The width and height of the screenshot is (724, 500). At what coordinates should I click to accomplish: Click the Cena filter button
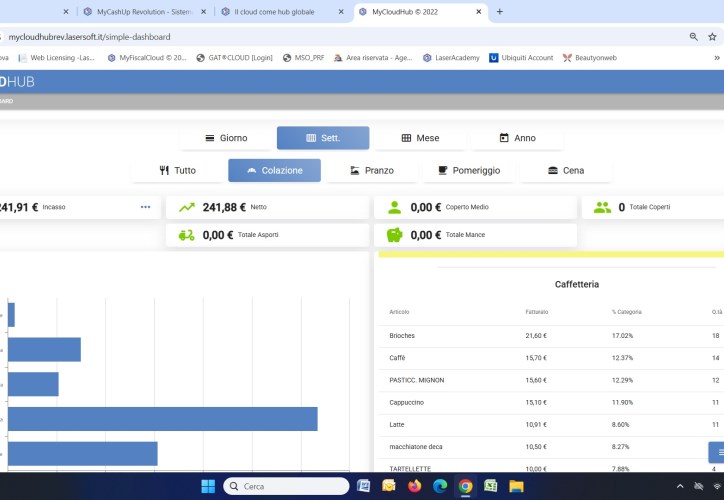click(565, 171)
